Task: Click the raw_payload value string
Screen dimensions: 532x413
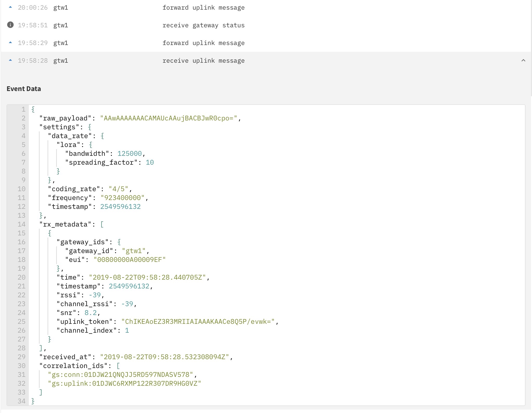Action: [169, 118]
